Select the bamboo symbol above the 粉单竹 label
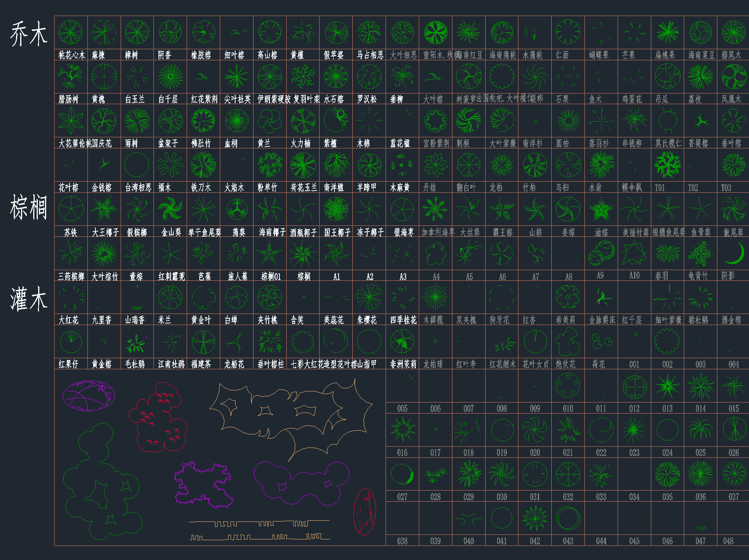 270,165
